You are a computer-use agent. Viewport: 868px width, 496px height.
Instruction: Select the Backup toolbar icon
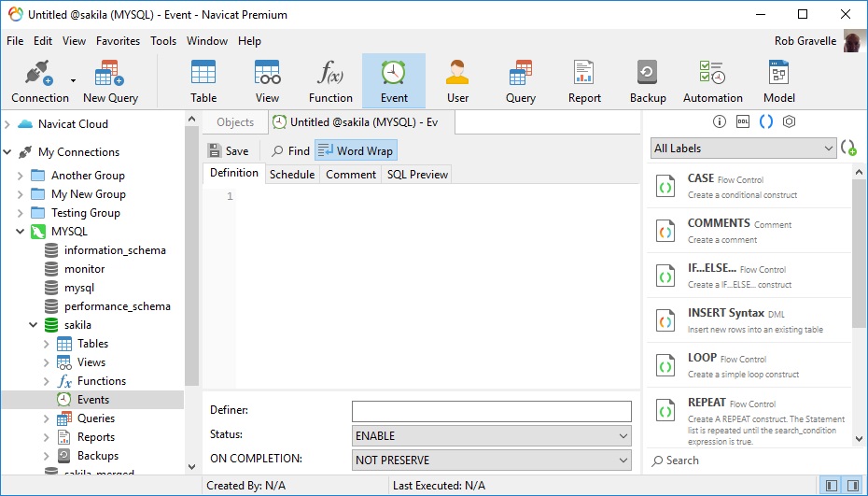(648, 81)
